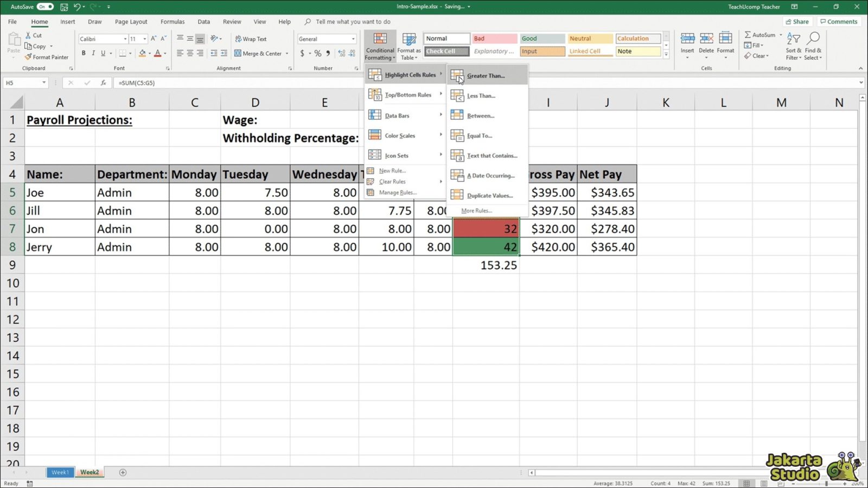Apply Wrap Text to selected cells
The image size is (868, 488).
[x=251, y=38]
